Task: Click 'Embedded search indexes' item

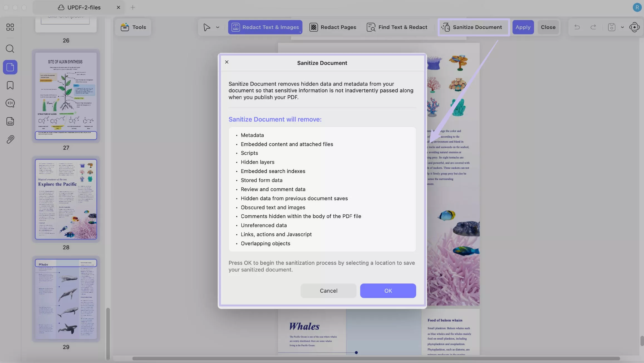Action: pyautogui.click(x=273, y=171)
